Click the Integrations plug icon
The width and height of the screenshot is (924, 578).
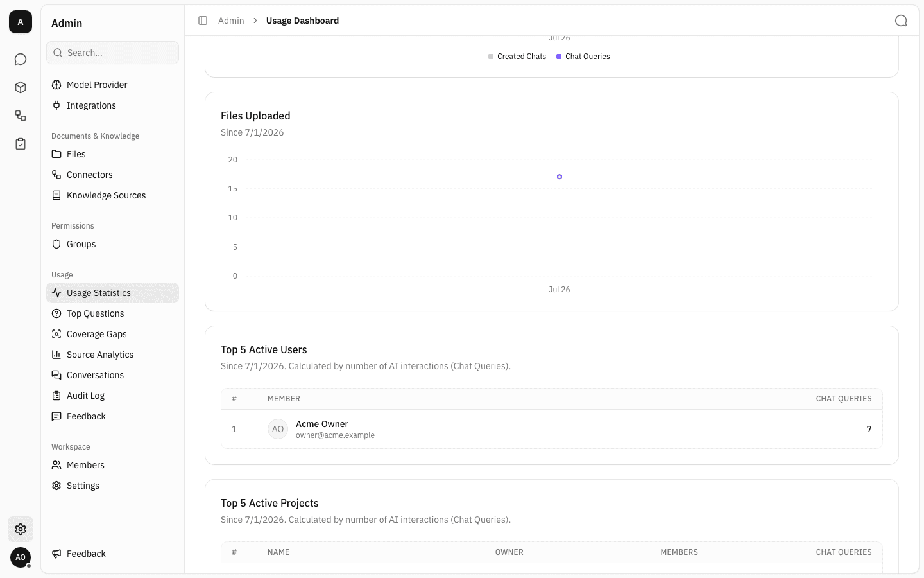coord(56,105)
